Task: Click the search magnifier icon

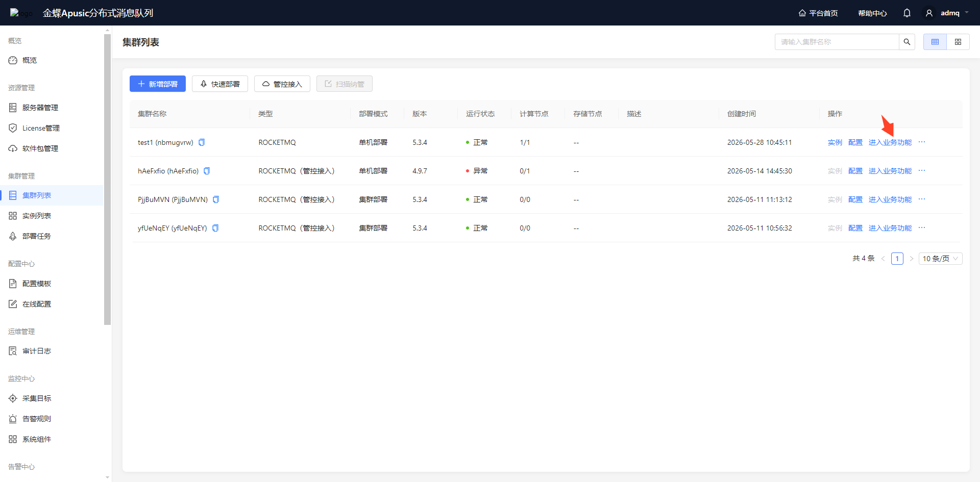Action: point(907,42)
